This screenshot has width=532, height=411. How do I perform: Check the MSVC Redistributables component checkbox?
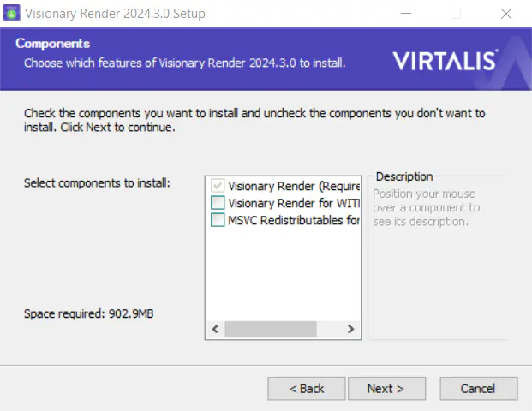(x=218, y=220)
